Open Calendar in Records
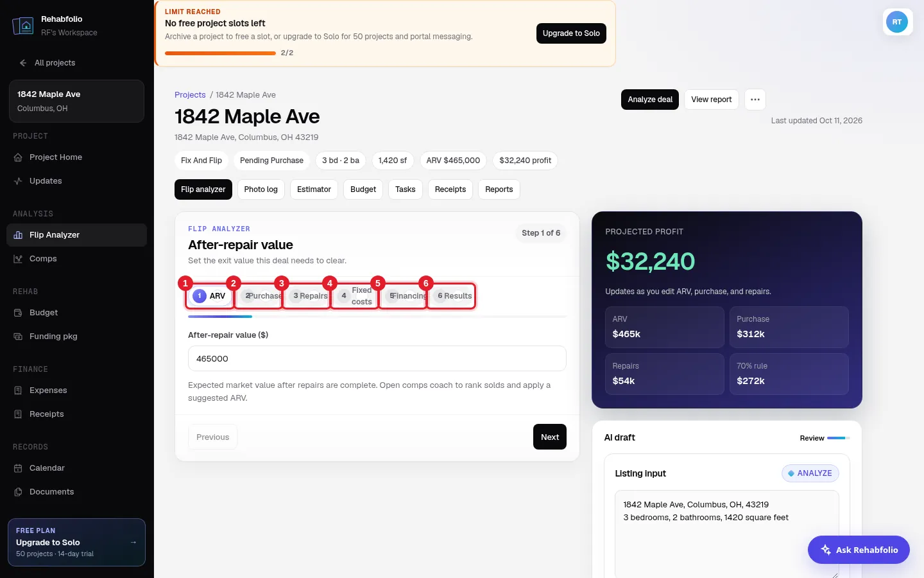 [x=76, y=468]
